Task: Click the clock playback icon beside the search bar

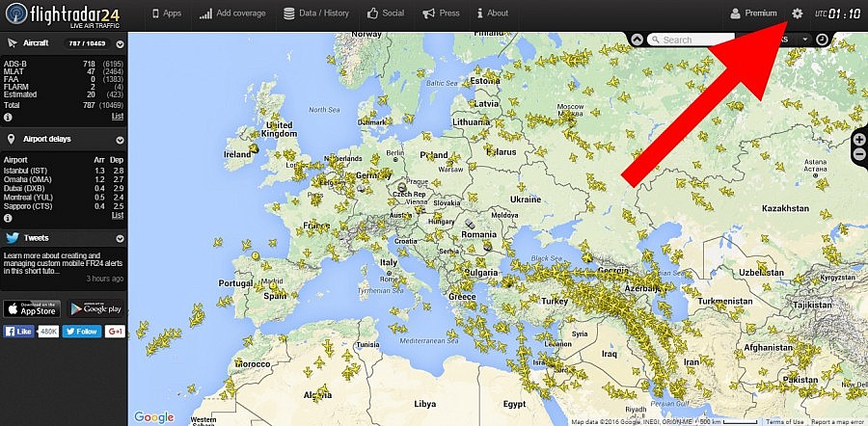Action: pyautogui.click(x=823, y=40)
